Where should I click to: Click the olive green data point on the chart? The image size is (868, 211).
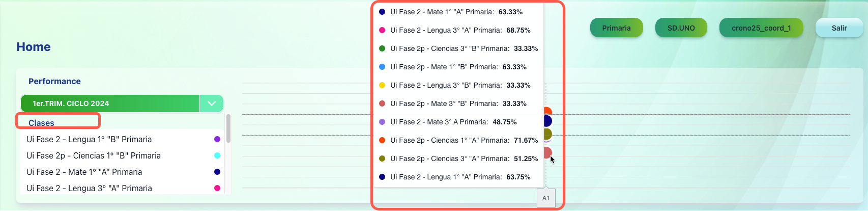[547, 134]
